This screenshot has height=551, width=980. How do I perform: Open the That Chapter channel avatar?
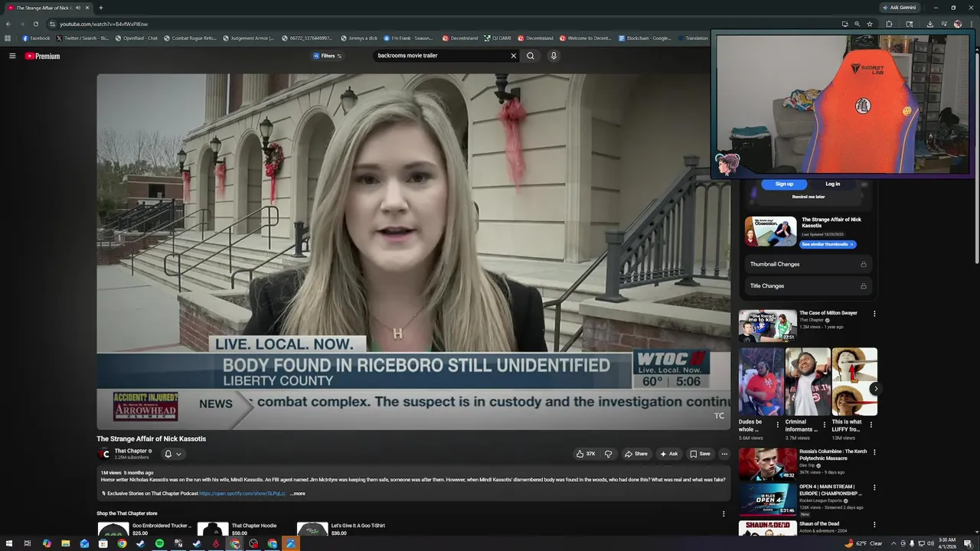point(105,454)
